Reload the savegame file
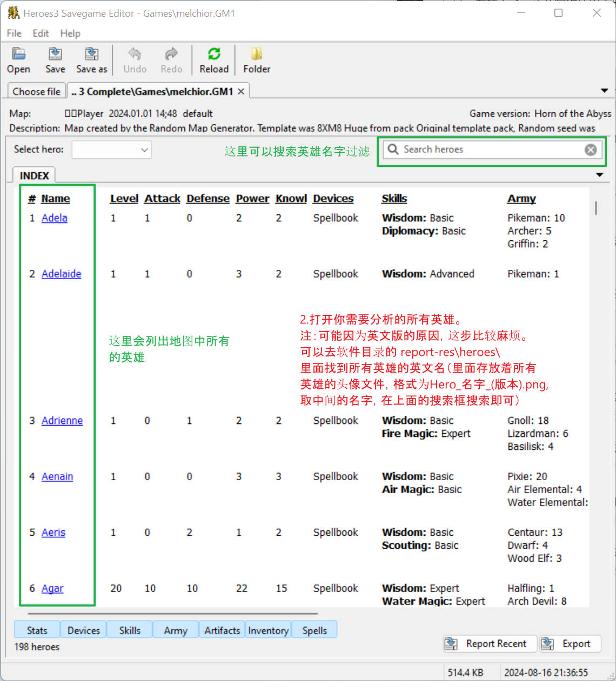The width and height of the screenshot is (616, 681). 214,60
